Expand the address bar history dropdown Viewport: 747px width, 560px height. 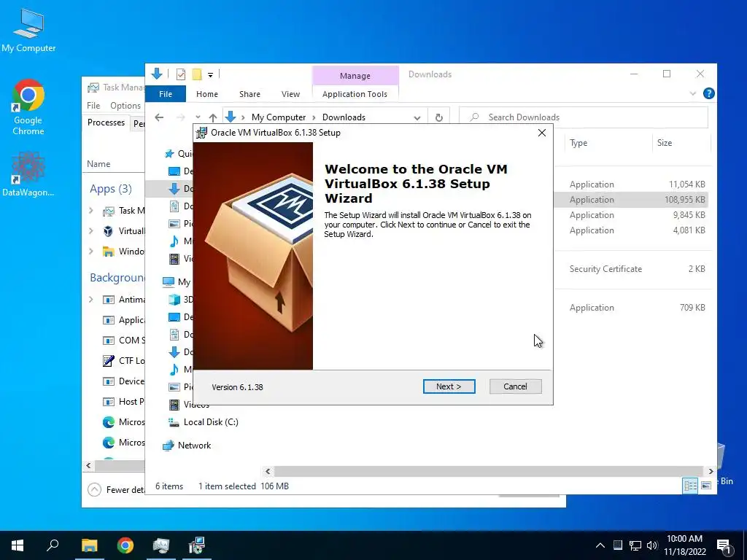tap(417, 117)
